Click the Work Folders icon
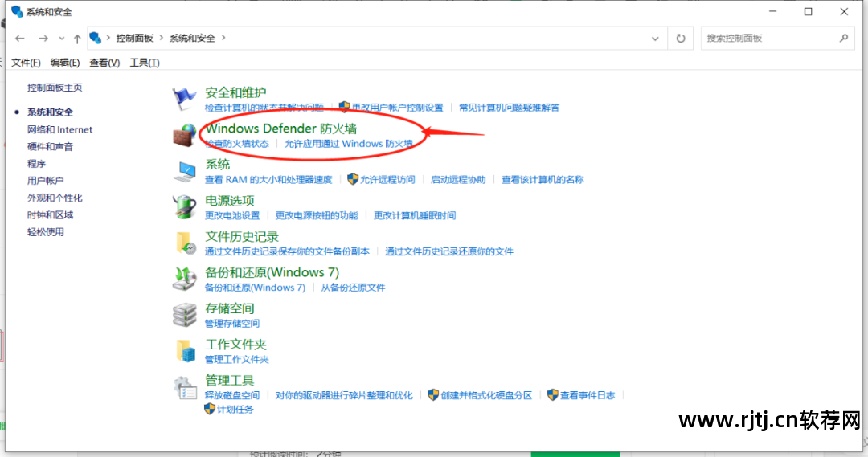Image resolution: width=868 pixels, height=457 pixels. [x=186, y=351]
